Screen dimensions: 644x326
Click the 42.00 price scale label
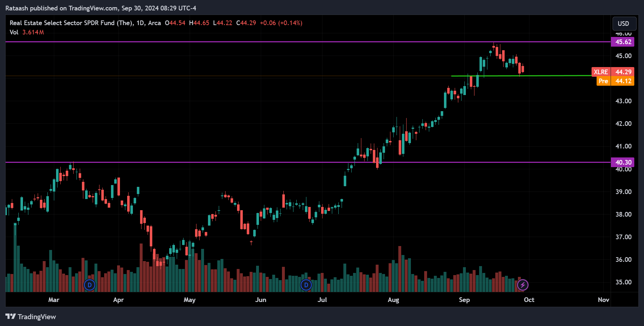coord(624,124)
